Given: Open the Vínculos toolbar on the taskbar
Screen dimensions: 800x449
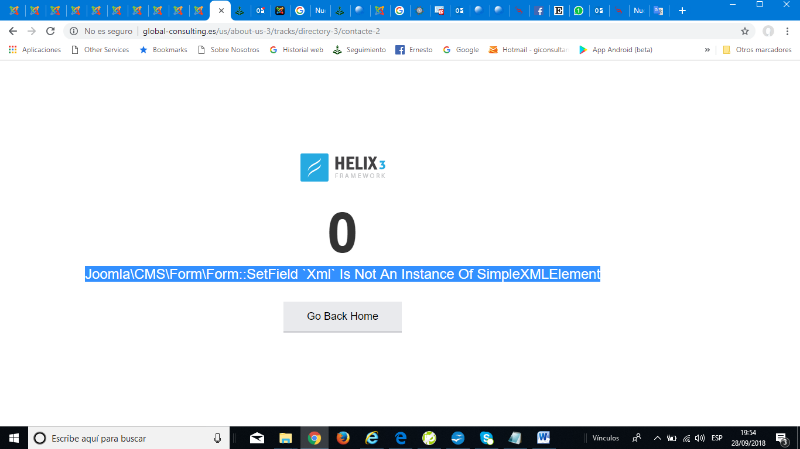Looking at the screenshot, I should pyautogui.click(x=606, y=438).
